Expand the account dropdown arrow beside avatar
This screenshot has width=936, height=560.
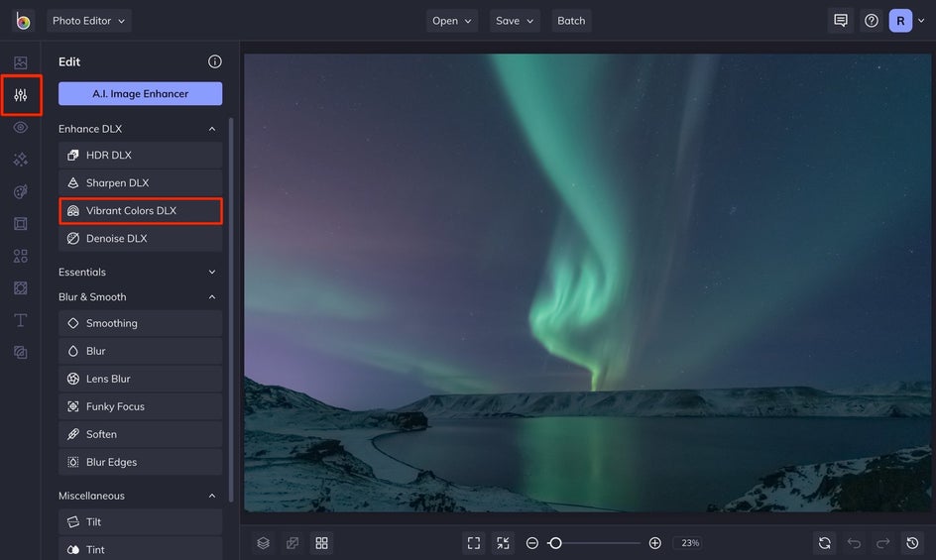(x=921, y=20)
